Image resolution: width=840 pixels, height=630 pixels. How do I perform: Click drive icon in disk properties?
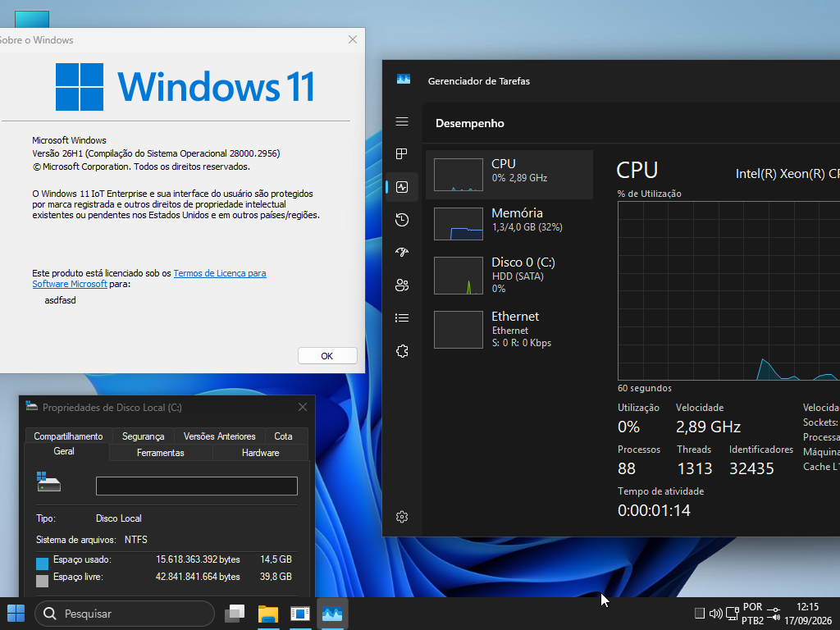48,482
